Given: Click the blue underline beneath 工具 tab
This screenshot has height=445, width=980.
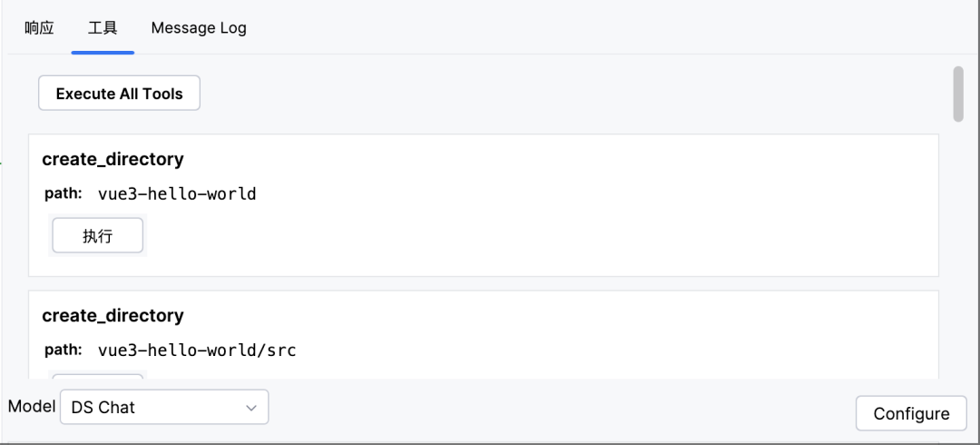Looking at the screenshot, I should point(103,53).
